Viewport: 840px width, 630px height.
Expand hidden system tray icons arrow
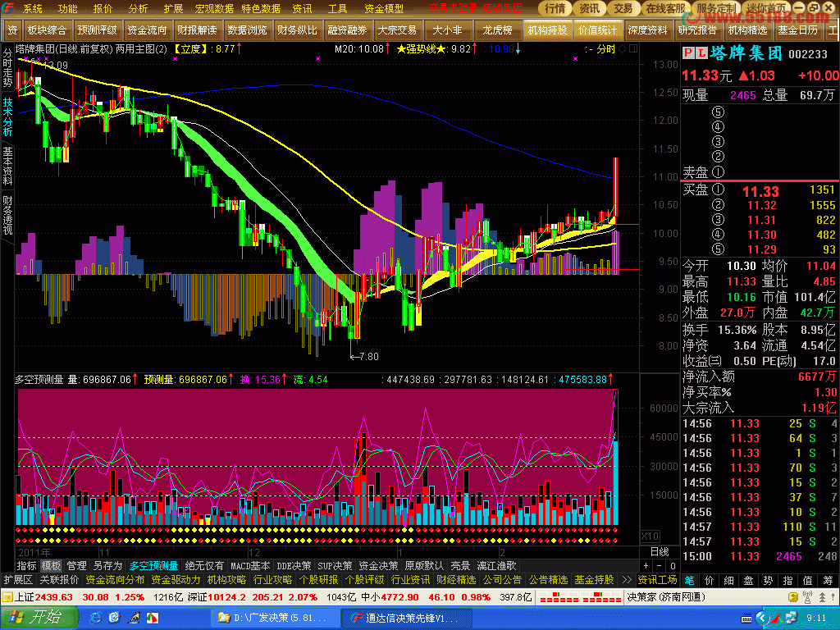762,619
